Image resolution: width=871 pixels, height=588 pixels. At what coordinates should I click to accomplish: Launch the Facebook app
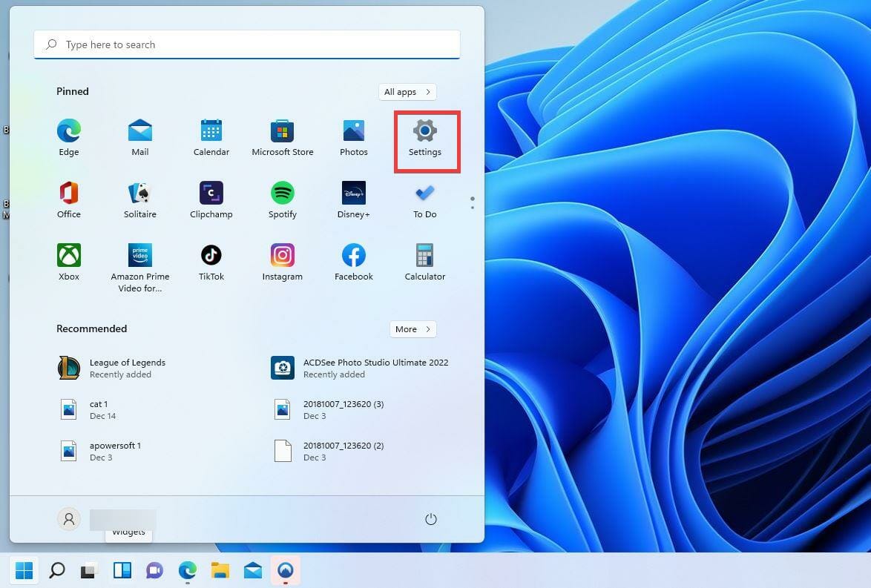[354, 262]
